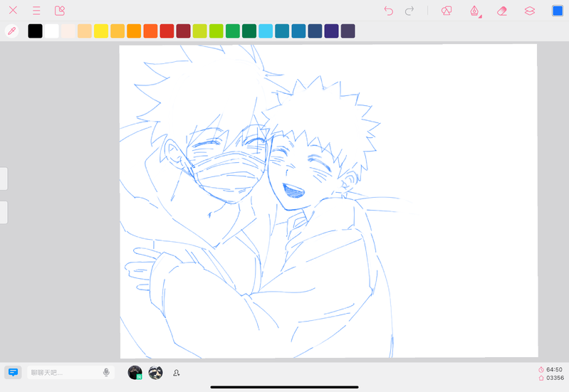Tap the microphone voice input icon
The width and height of the screenshot is (569, 392).
pos(106,372)
